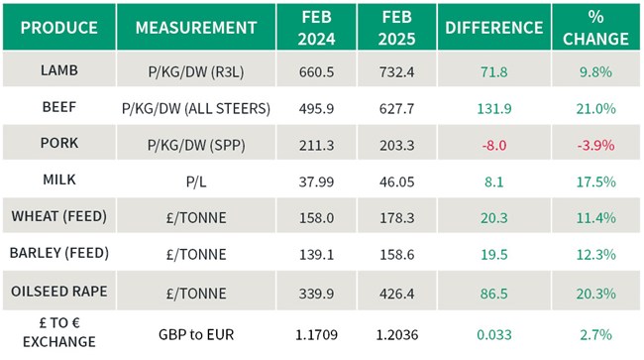Select the 21.0% beef change value
Screen dimensions: 644x360
click(x=595, y=108)
